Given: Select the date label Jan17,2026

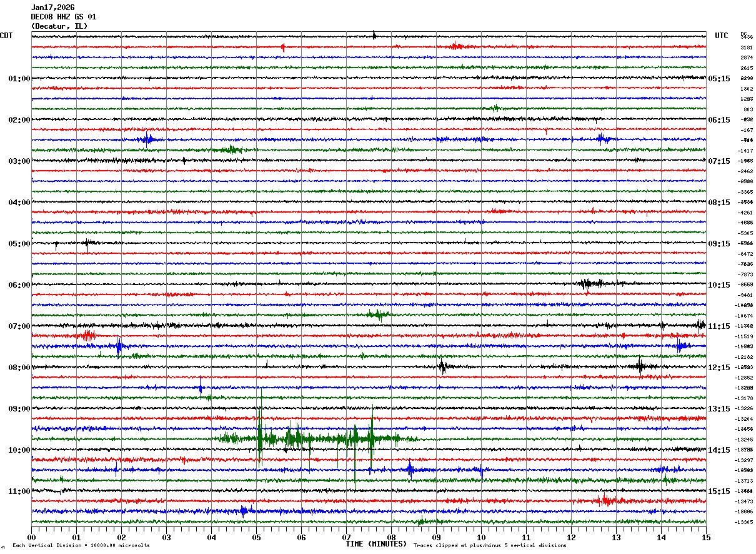Looking at the screenshot, I should pos(52,8).
